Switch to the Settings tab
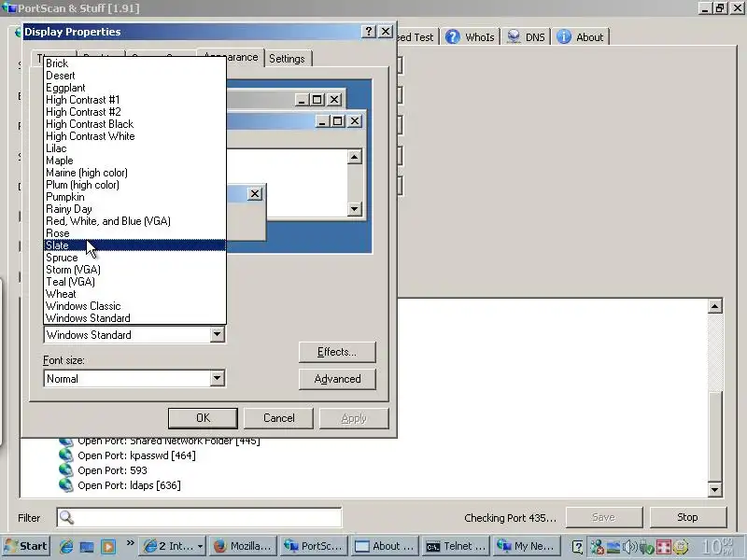This screenshot has width=747, height=560. [288, 59]
